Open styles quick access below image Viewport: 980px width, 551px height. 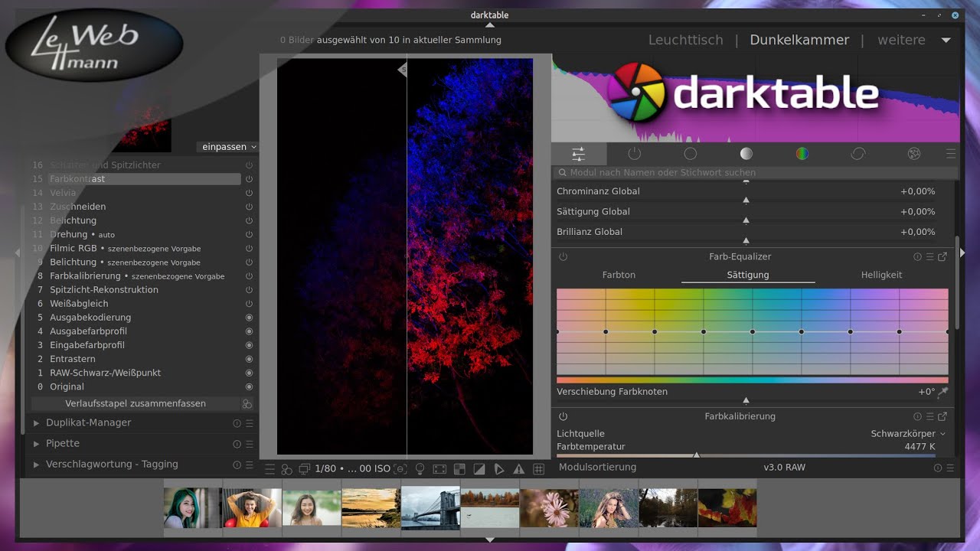coord(286,468)
